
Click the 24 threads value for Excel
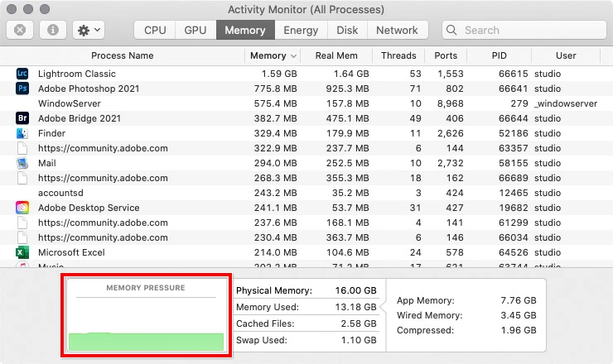(x=415, y=252)
